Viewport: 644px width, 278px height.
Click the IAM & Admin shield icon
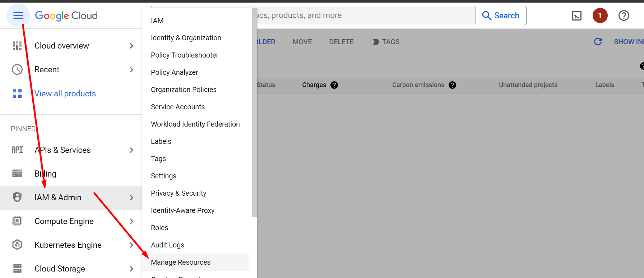(17, 197)
